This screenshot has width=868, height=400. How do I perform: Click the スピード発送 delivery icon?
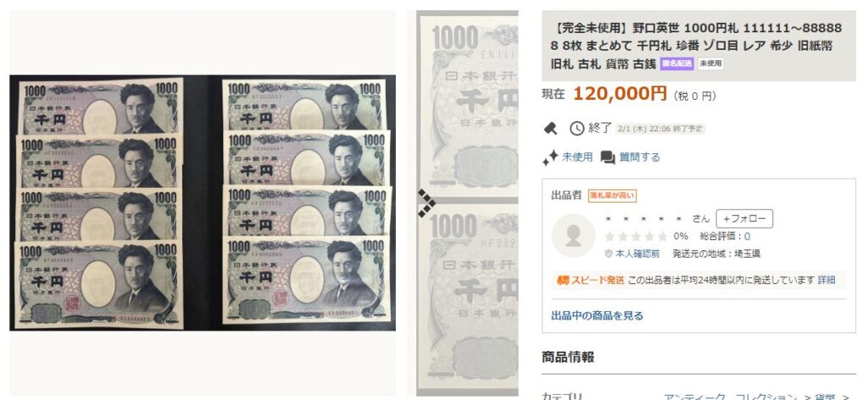coord(563,280)
